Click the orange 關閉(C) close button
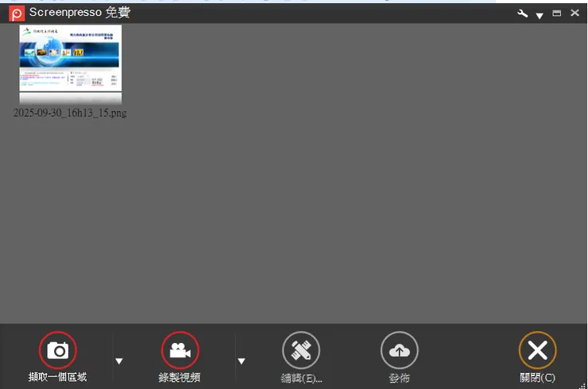This screenshot has width=588, height=389. point(538,350)
